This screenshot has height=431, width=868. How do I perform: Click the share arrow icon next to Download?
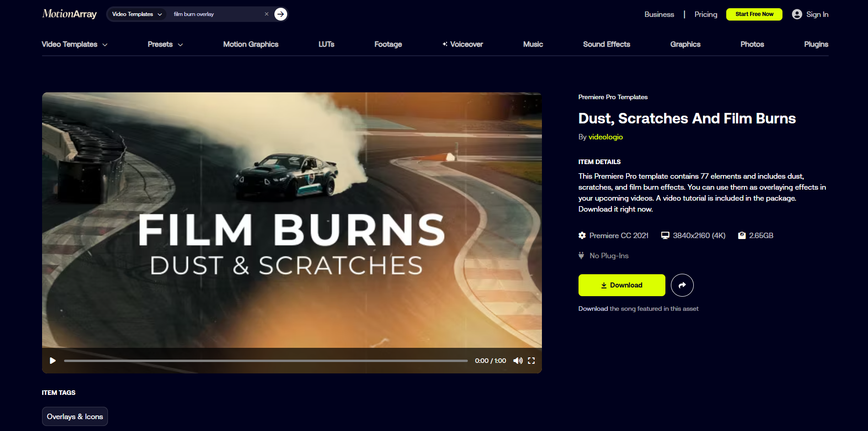point(682,285)
